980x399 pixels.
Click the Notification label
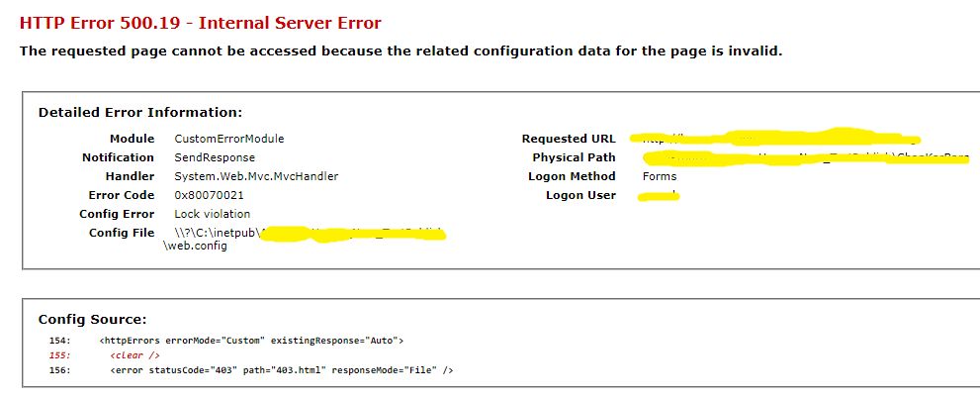click(118, 157)
